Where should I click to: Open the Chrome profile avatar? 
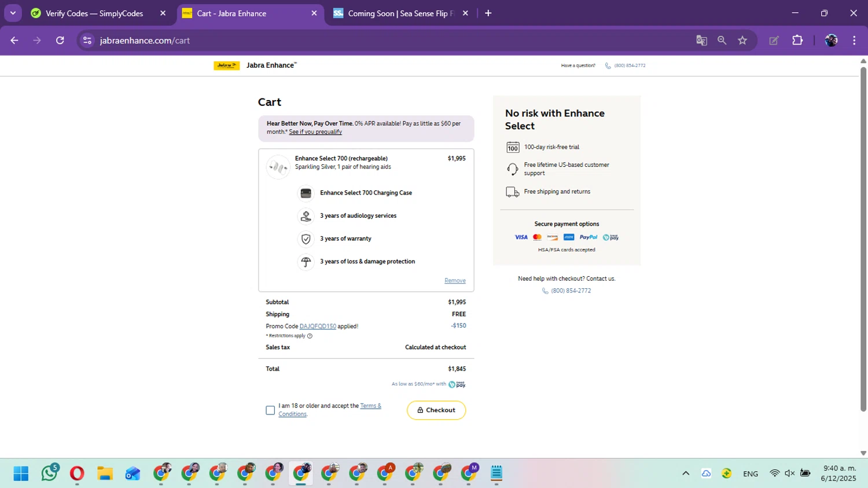832,41
